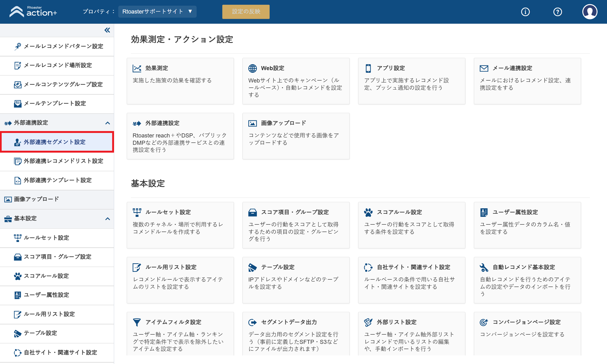Open the 効果測定 card title
Screen dimensions: 607x364
click(156, 68)
